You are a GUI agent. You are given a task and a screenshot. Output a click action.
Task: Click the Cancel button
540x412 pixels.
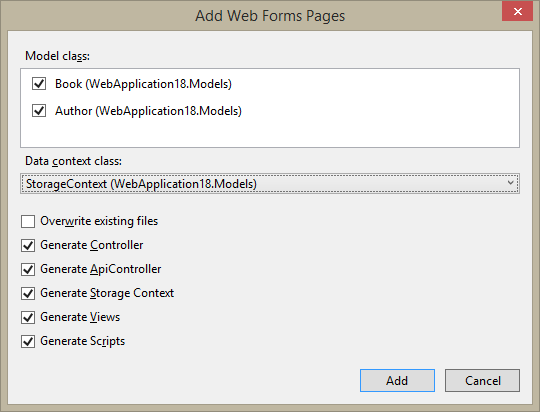pyautogui.click(x=482, y=381)
